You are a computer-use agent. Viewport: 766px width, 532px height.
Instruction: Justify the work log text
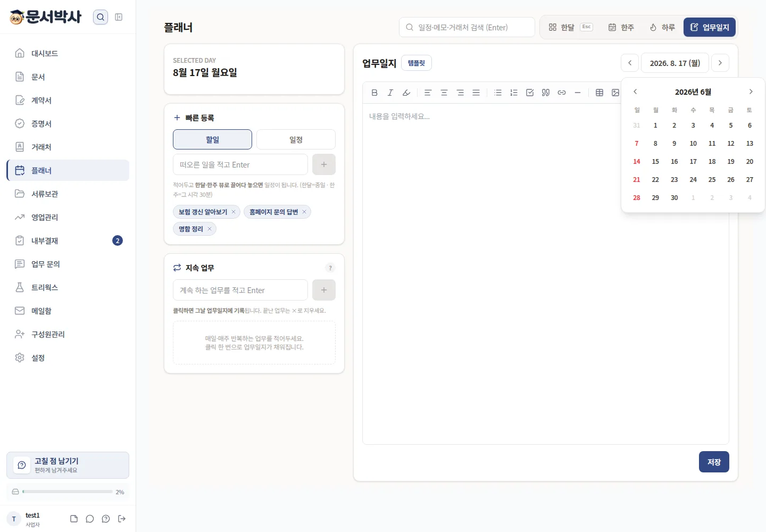pos(476,93)
